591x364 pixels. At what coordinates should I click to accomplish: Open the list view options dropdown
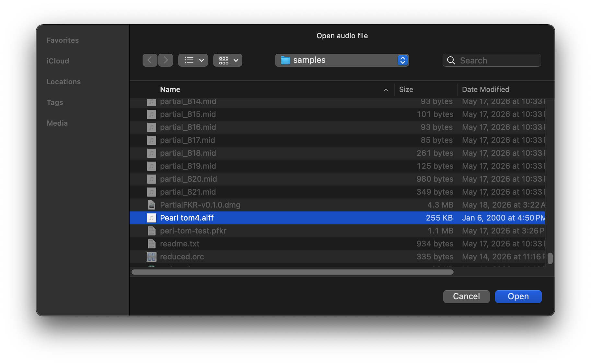coord(193,60)
